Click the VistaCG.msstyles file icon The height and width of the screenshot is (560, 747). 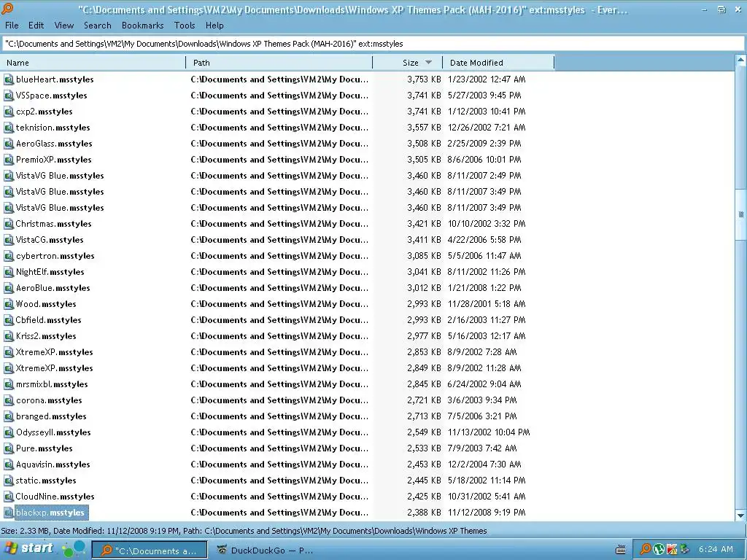9,240
